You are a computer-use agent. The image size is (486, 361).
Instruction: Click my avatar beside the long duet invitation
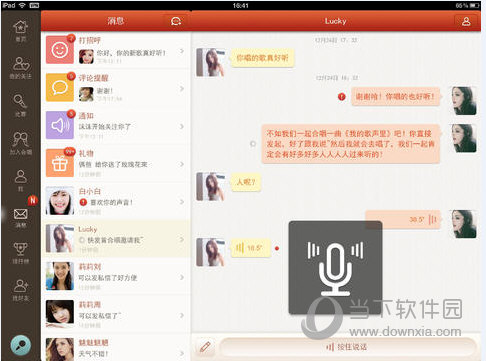click(463, 138)
